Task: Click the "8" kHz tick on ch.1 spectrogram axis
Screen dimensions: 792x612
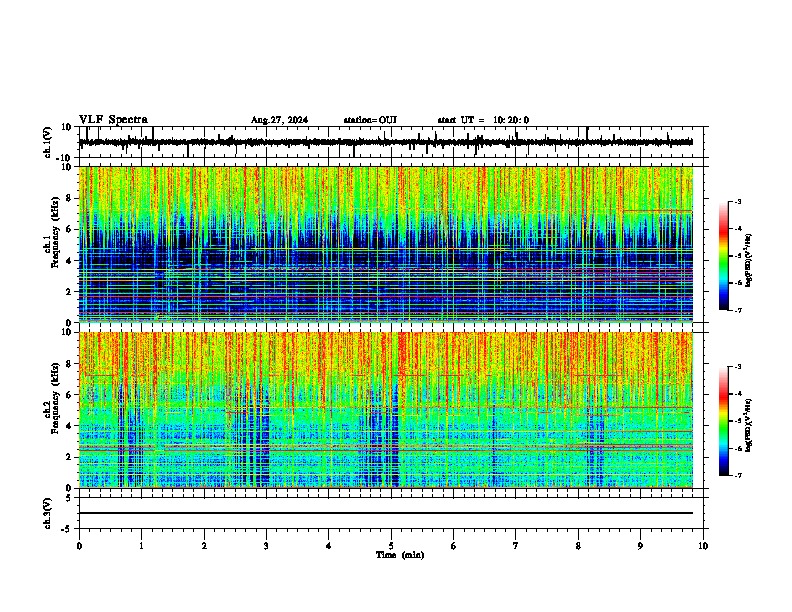Action: [x=69, y=198]
